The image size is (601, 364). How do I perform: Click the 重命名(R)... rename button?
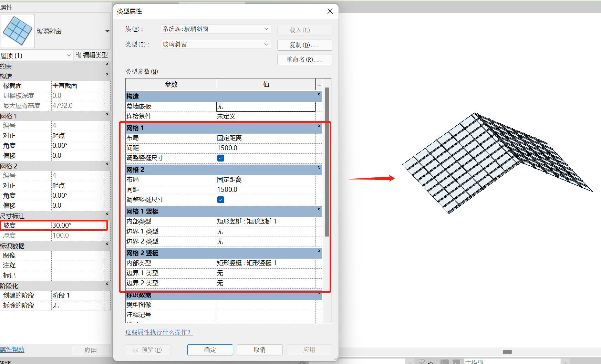304,60
